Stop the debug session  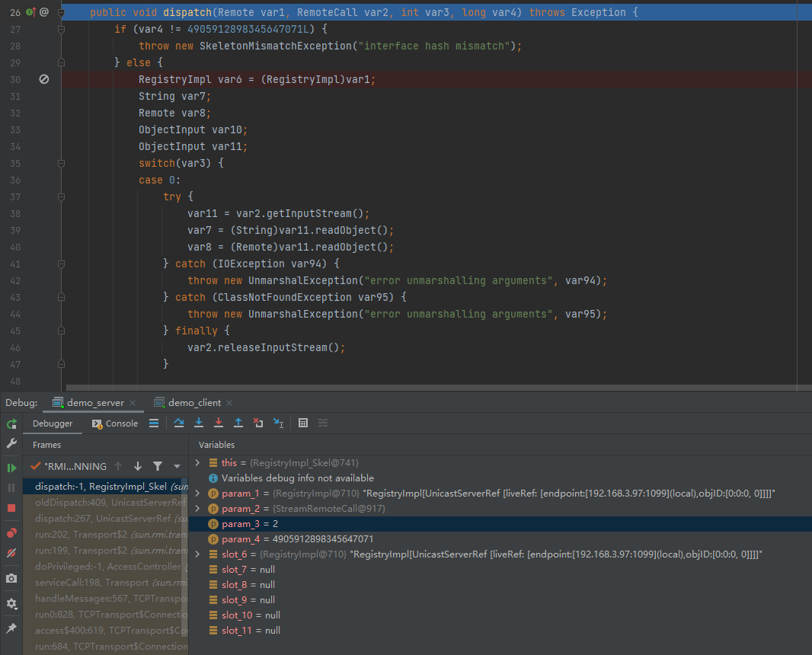click(x=11, y=508)
